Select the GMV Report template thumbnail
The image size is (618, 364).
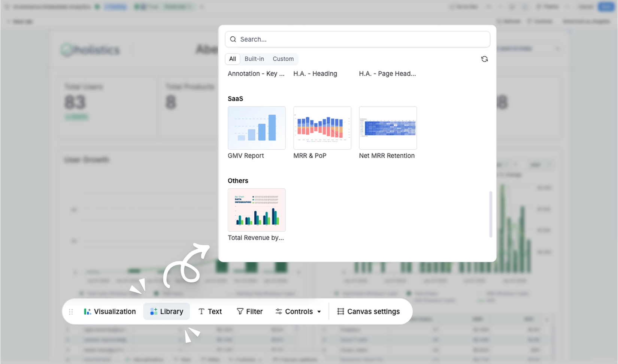tap(257, 128)
